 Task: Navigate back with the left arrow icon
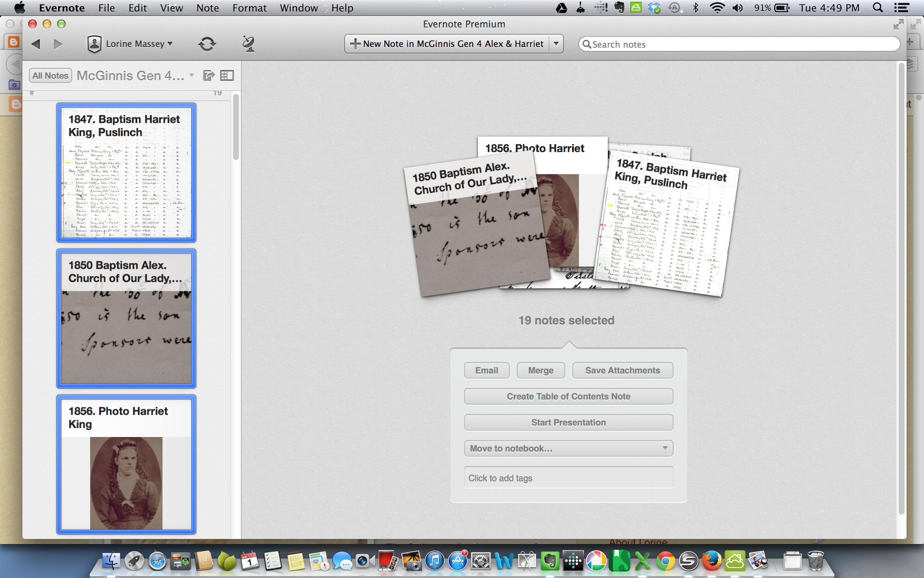35,43
